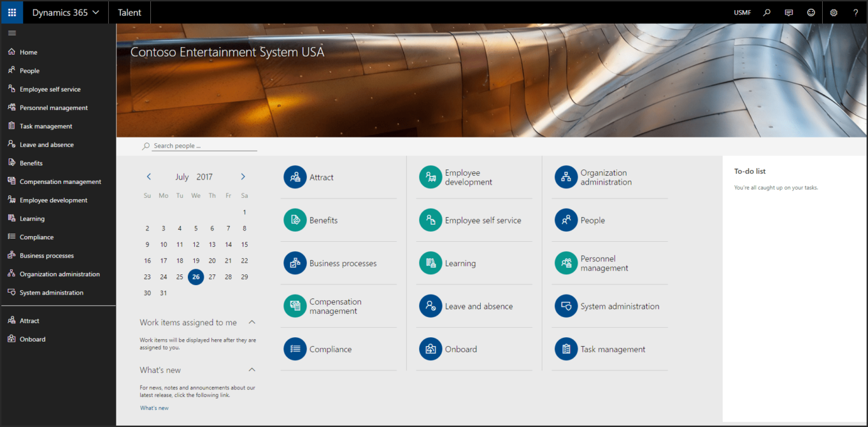The width and height of the screenshot is (868, 427).
Task: Open the settings gear icon
Action: pyautogui.click(x=833, y=13)
